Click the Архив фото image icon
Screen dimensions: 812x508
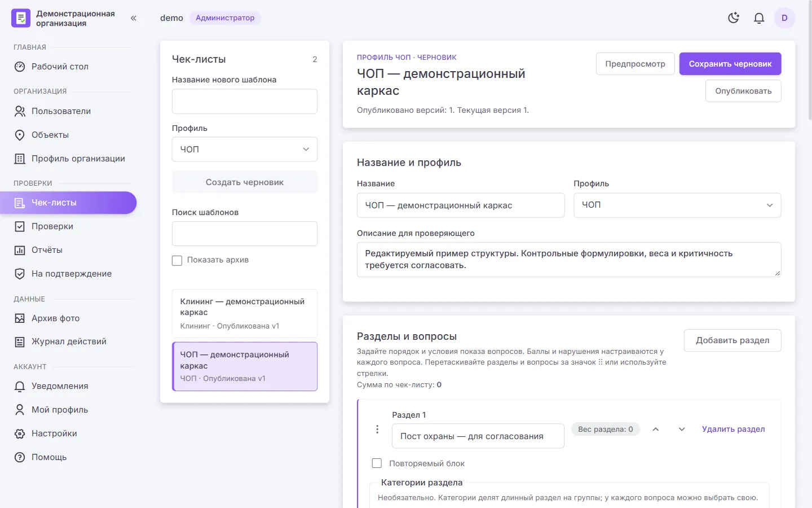[x=20, y=318]
